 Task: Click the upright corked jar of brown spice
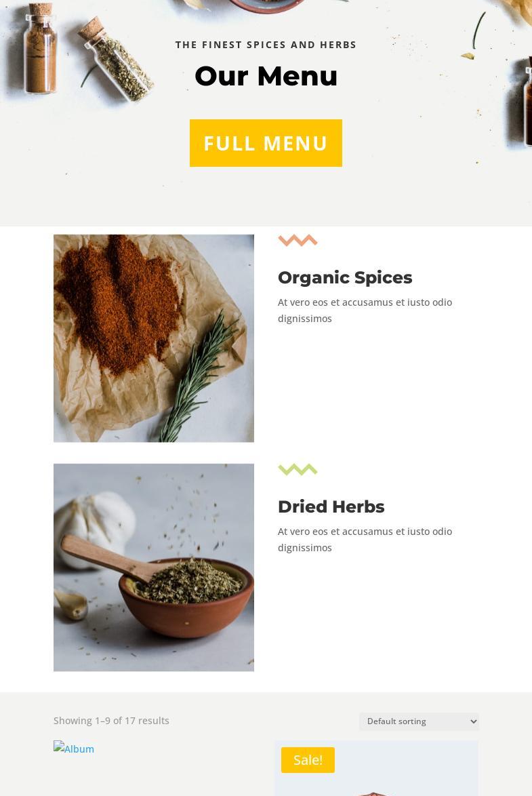pos(40,48)
